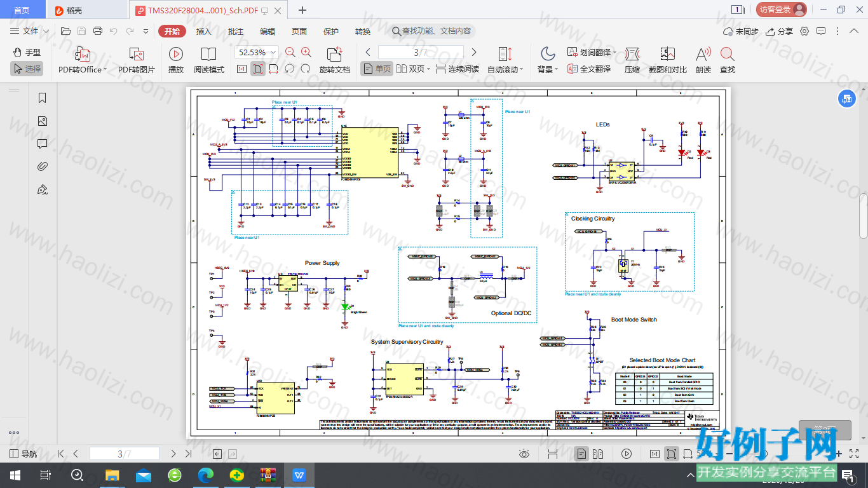Viewport: 868px width, 488px height.
Task: Toggle fit-width view in ribbon
Action: pos(274,69)
